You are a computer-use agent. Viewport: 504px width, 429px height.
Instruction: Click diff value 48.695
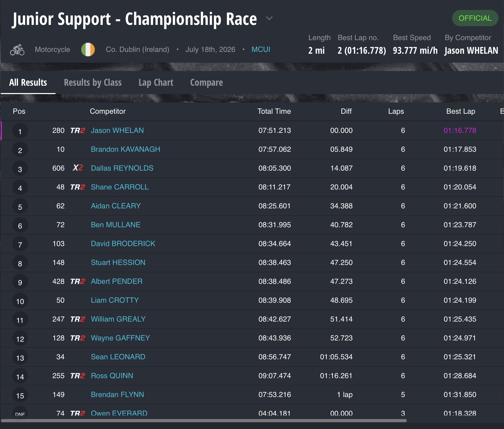pos(341,300)
